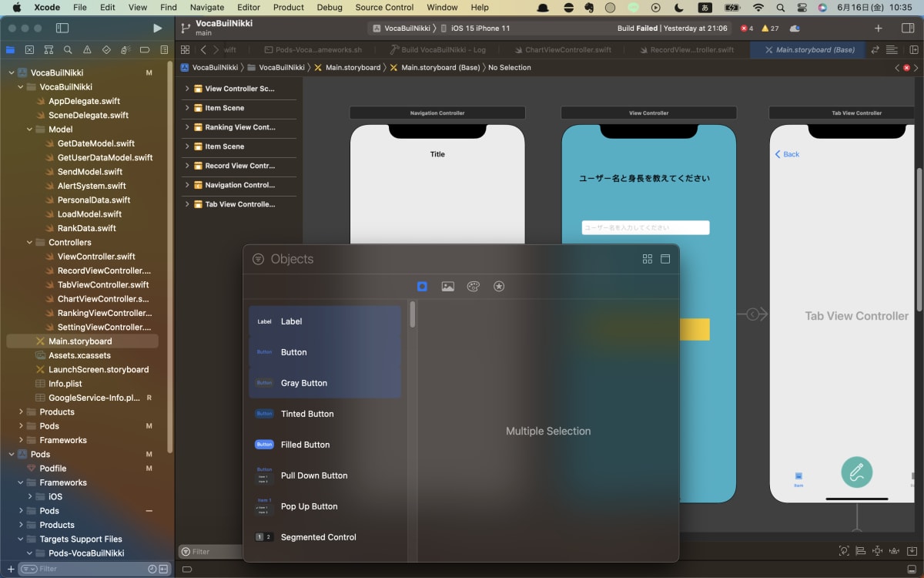Select SendModel.swift file
This screenshot has width=924, height=578.
click(x=89, y=172)
